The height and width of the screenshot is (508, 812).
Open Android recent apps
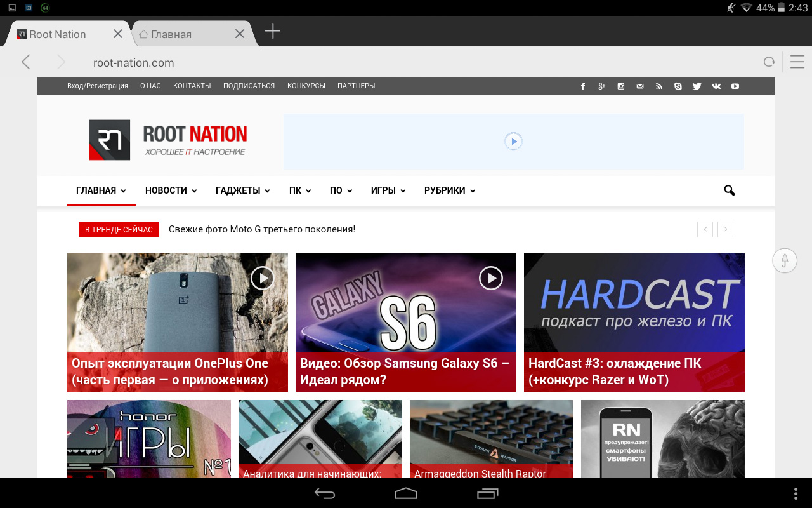pyautogui.click(x=488, y=493)
